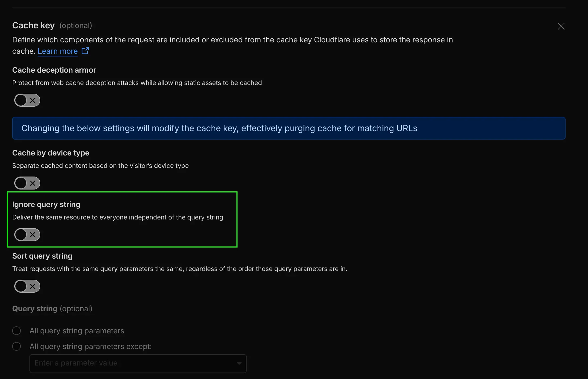Enable the highlighted Ignore query string toggle

tap(27, 235)
